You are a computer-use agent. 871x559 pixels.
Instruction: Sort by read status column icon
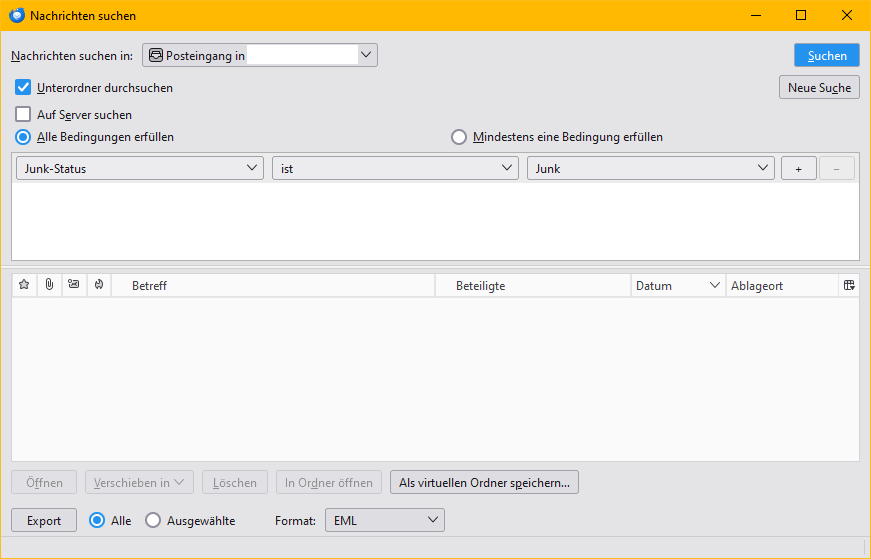click(73, 285)
